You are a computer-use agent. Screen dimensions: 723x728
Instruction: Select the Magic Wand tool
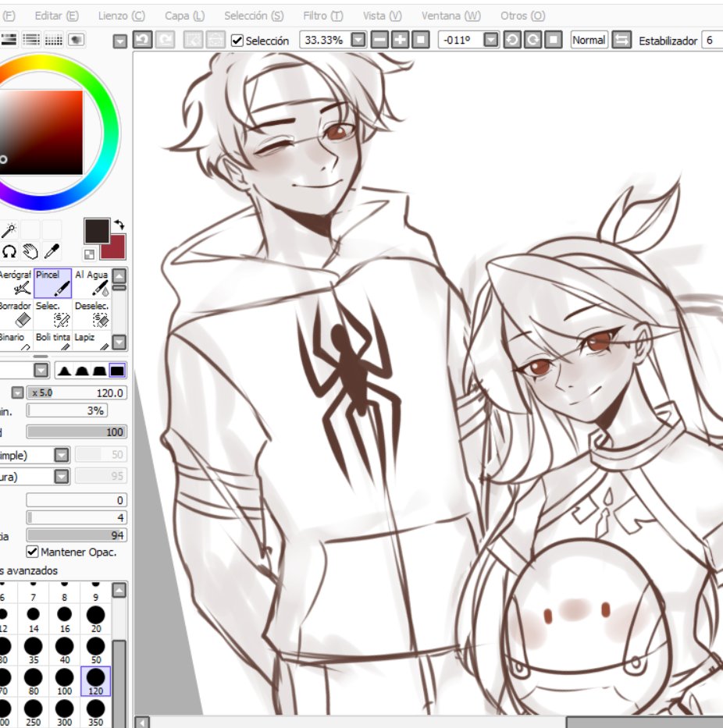tap(9, 229)
